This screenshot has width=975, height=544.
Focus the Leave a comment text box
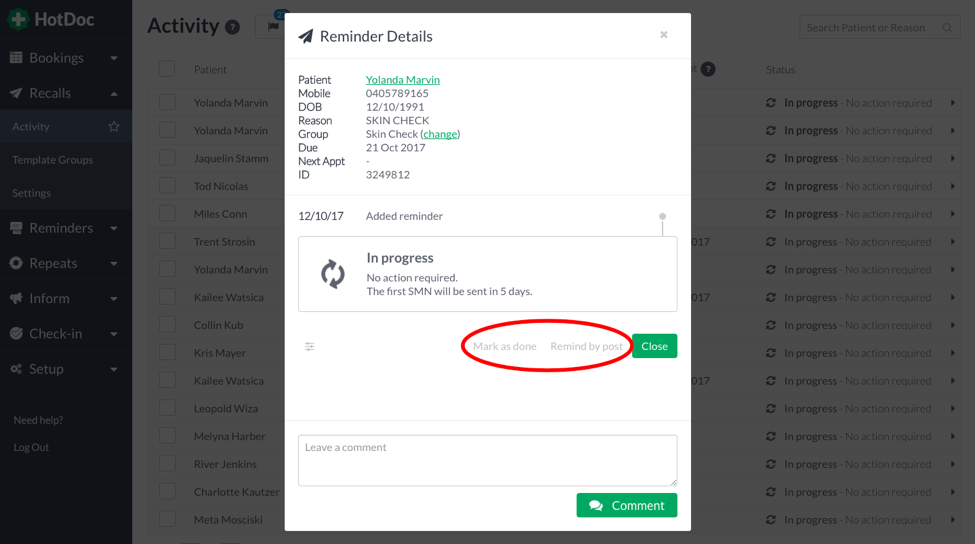(488, 460)
